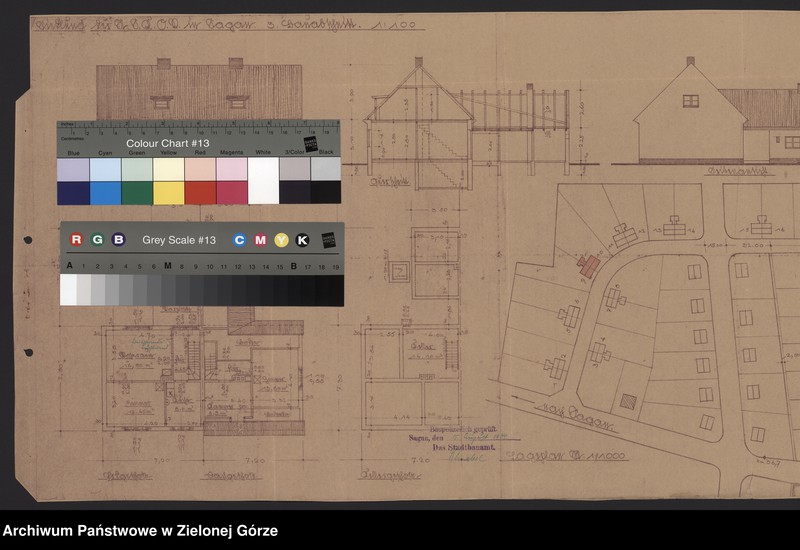The image size is (800, 550).
Task: Pick the dark green swatch under Green
Action: point(137,193)
